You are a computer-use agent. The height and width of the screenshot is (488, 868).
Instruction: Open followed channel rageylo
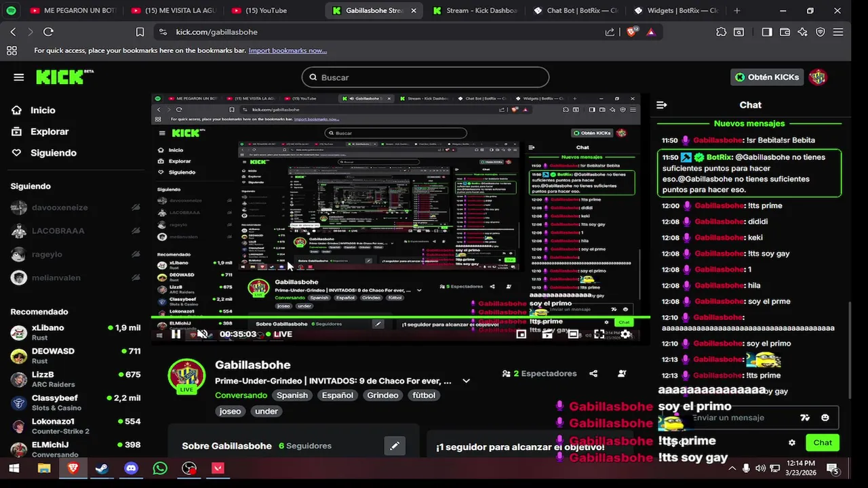click(x=75, y=254)
